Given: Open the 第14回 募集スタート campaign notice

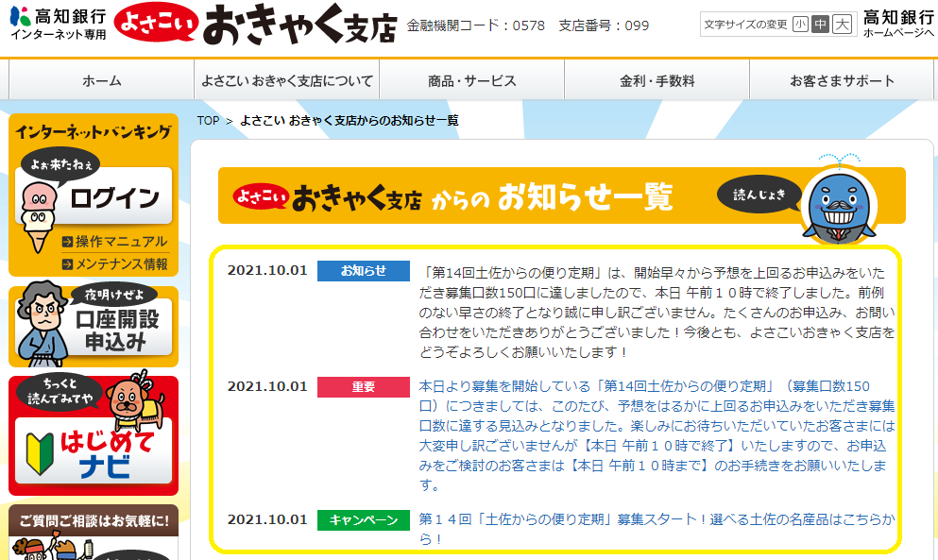Looking at the screenshot, I should [657, 529].
